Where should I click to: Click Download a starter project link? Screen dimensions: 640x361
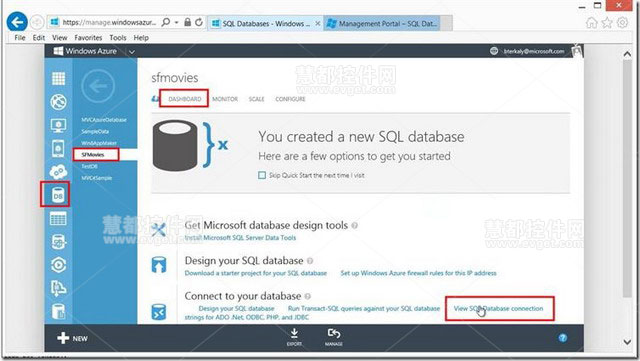pos(256,273)
